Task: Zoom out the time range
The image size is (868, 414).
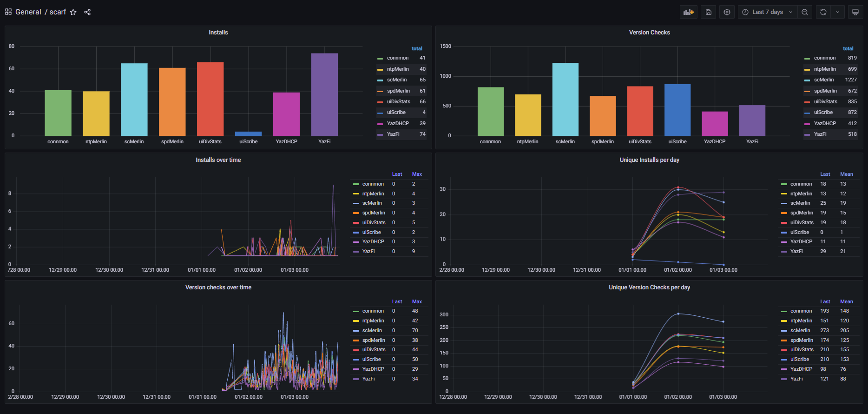Action: [x=805, y=12]
